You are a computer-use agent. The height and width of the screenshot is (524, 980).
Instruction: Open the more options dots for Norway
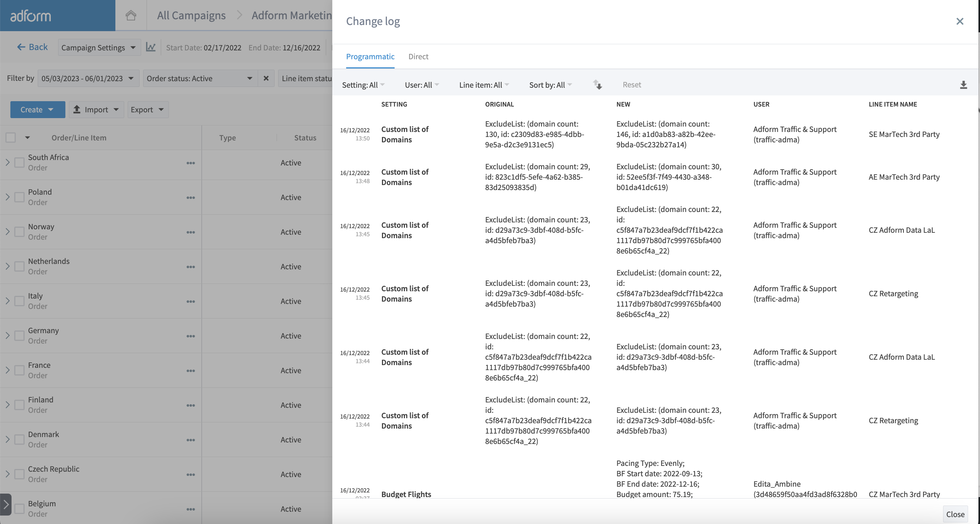pyautogui.click(x=191, y=232)
